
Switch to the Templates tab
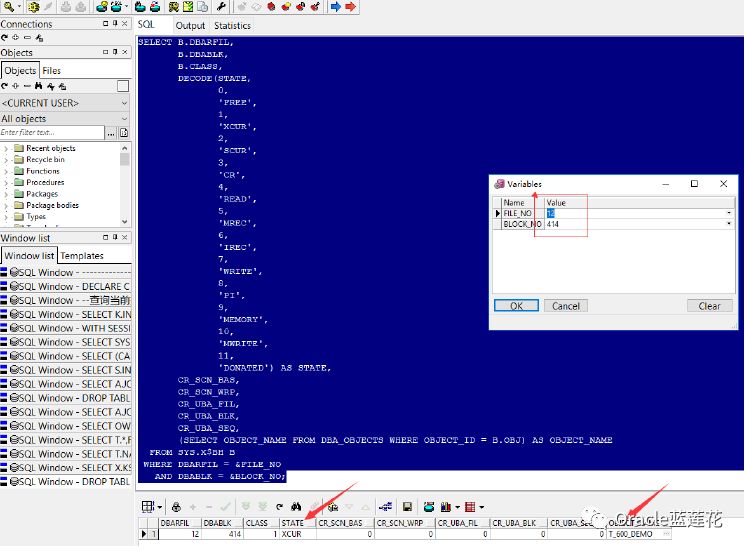[x=82, y=256]
